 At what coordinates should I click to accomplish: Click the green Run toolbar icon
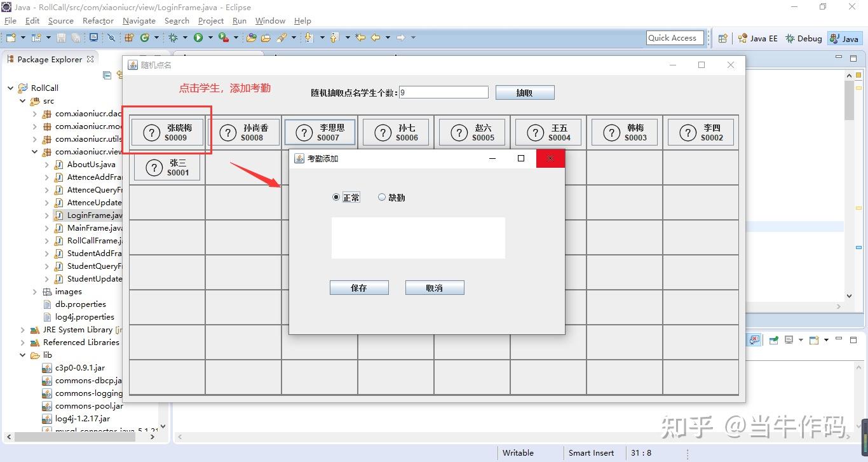tap(198, 38)
